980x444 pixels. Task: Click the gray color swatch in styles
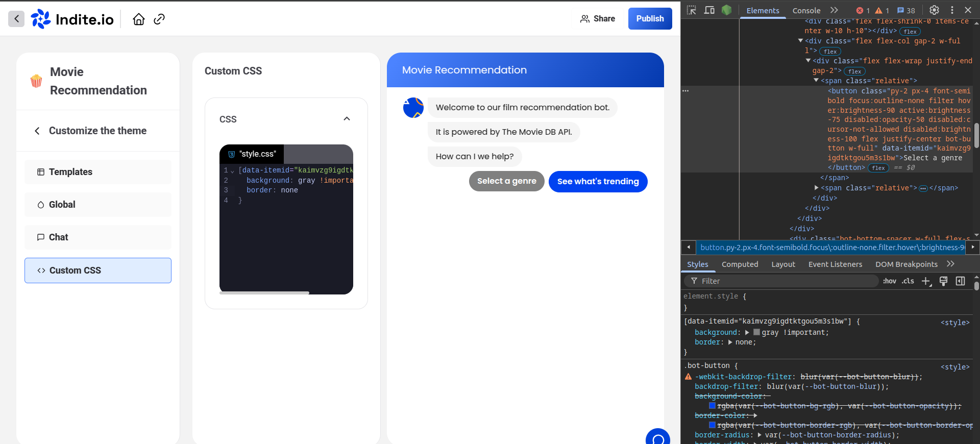pos(756,332)
